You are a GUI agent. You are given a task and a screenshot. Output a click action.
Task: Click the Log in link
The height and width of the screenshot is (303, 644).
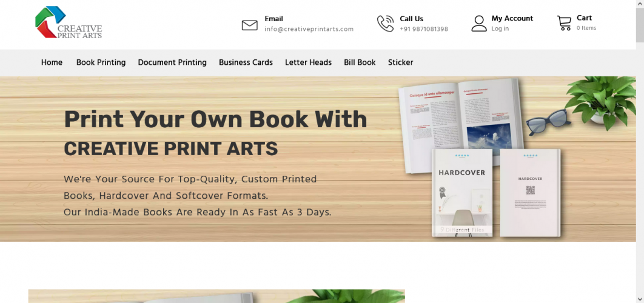(500, 28)
